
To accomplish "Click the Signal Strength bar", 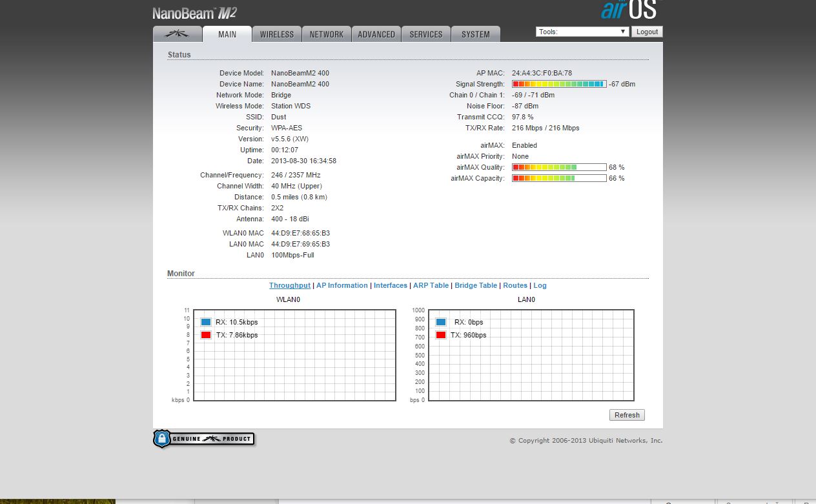I will click(559, 84).
